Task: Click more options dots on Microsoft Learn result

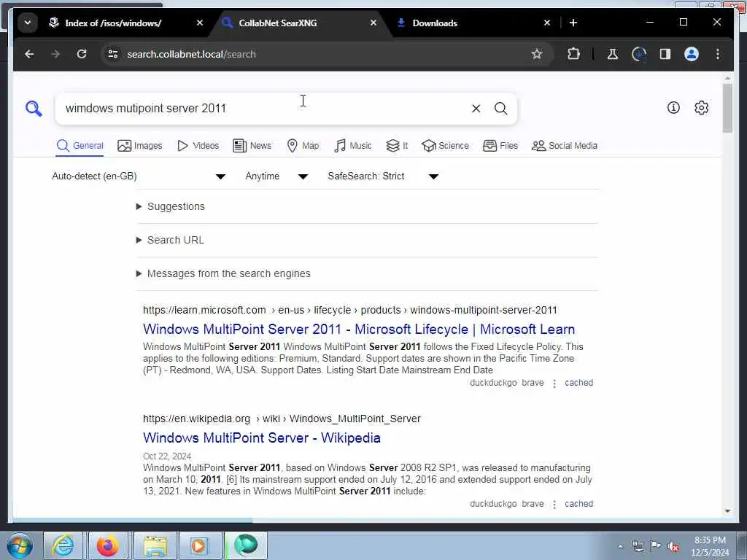Action: pyautogui.click(x=554, y=384)
